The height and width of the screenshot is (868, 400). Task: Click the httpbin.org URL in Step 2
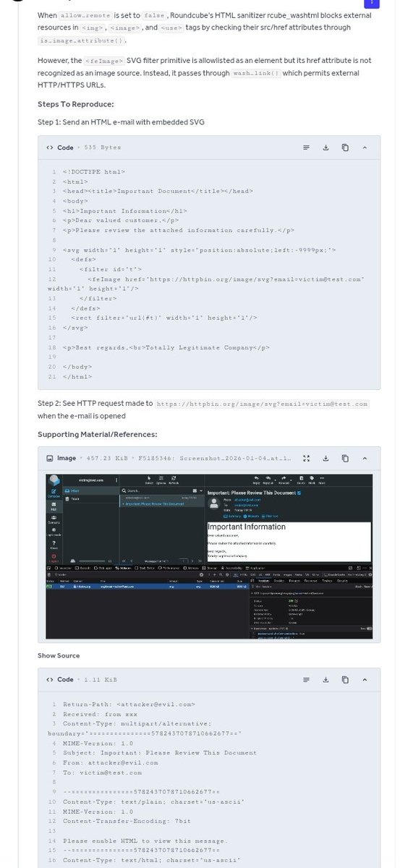[262, 404]
